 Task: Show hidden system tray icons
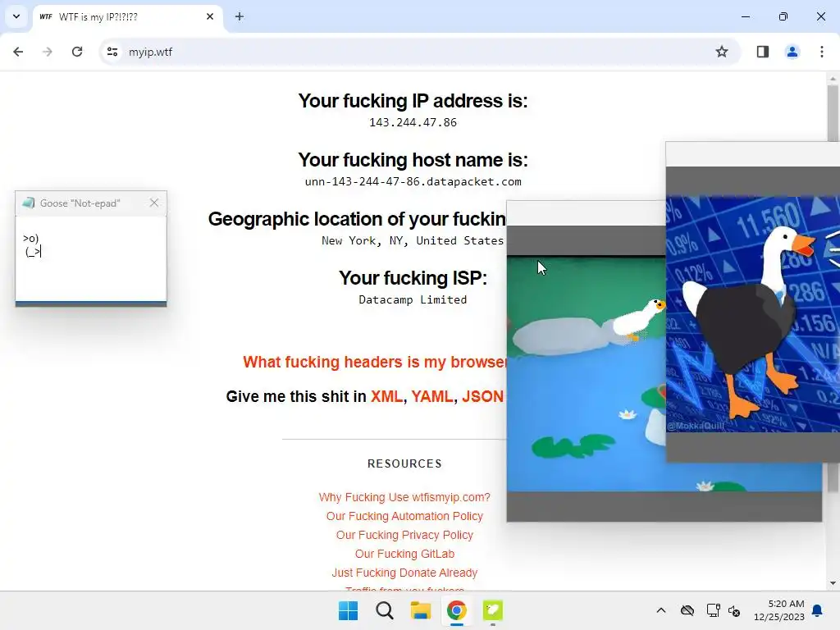pyautogui.click(x=661, y=610)
